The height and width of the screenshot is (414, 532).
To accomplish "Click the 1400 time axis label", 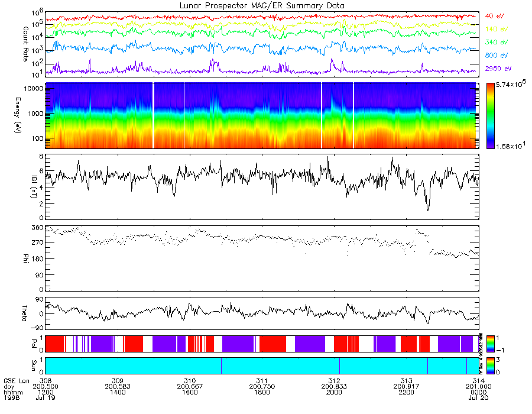I will (x=118, y=392).
